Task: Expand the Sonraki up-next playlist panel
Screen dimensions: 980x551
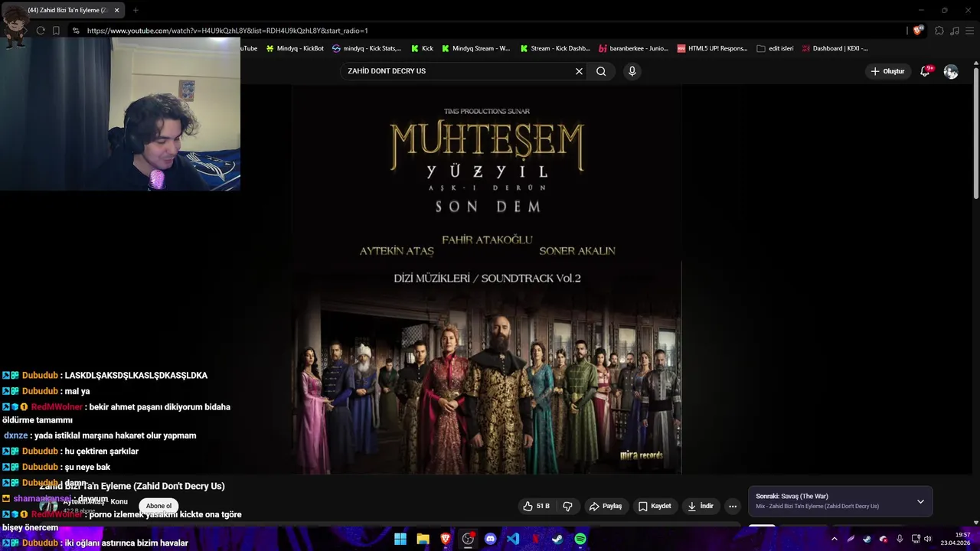Action: pyautogui.click(x=920, y=501)
